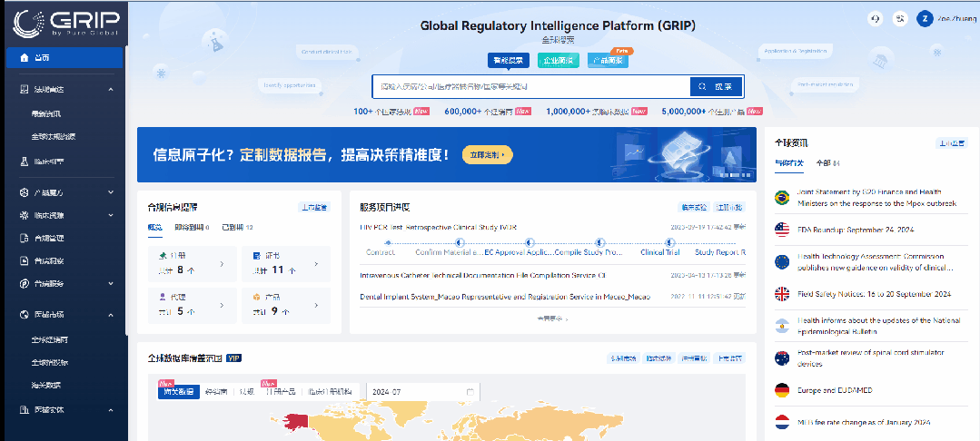Click the cube icon in the sidebar menu
This screenshot has width=980, height=441.
25,192
